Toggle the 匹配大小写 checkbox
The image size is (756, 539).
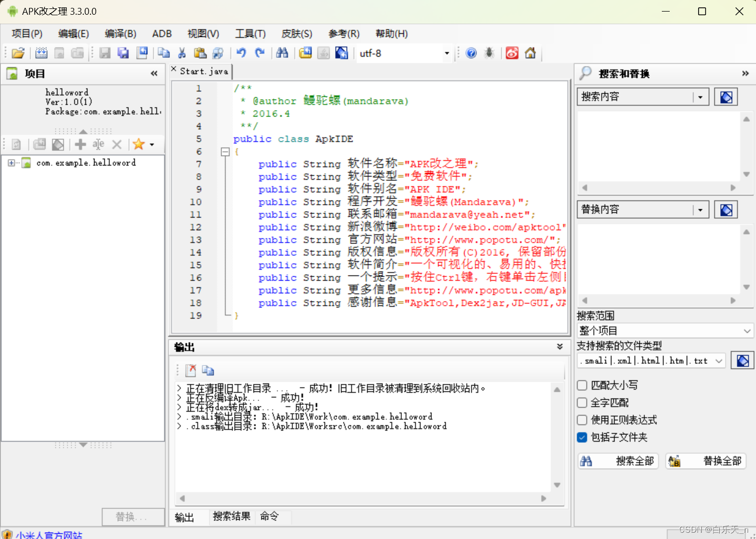(x=582, y=385)
